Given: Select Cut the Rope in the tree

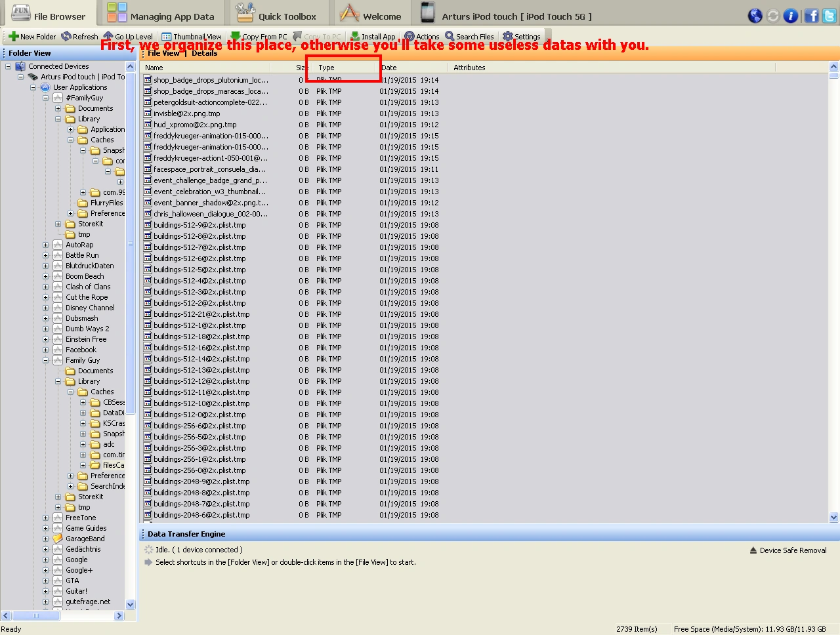Looking at the screenshot, I should (87, 297).
